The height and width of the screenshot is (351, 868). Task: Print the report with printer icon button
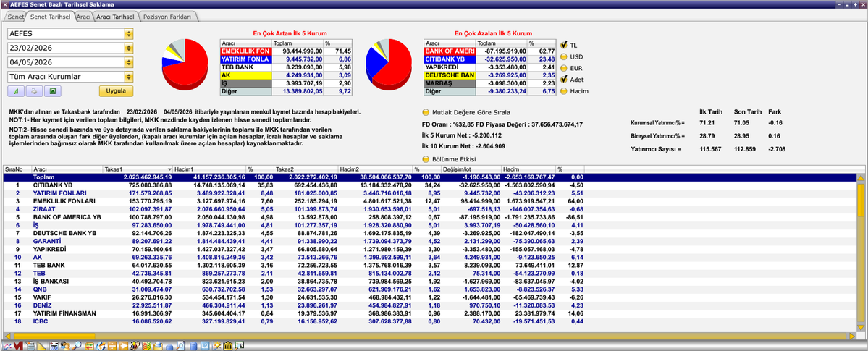[34, 91]
